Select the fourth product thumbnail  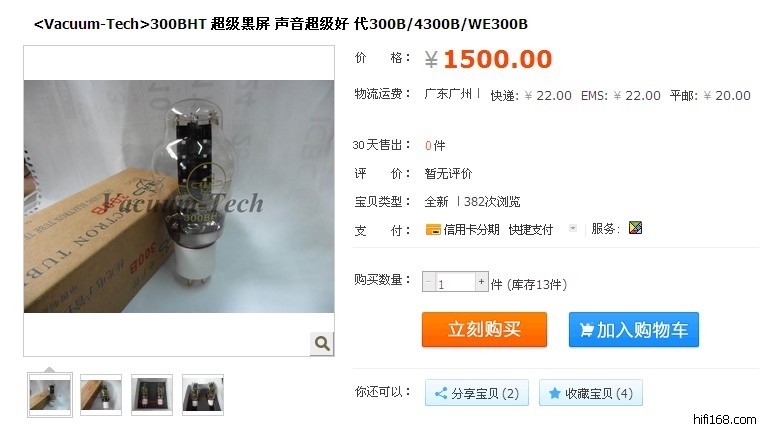pos(203,395)
